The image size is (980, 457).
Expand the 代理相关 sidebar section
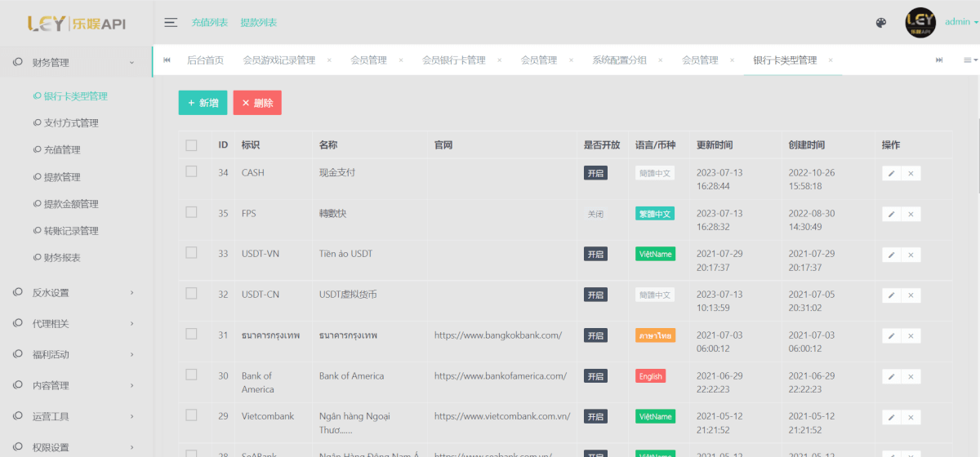coord(75,324)
